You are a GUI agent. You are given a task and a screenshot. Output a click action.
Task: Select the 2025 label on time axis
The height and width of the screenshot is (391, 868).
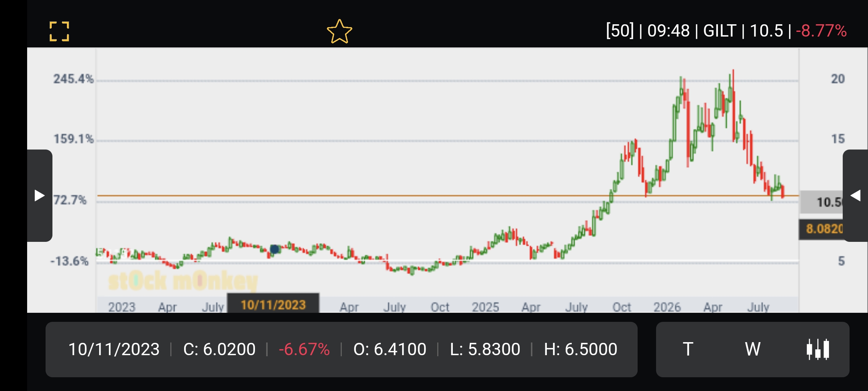pos(485,307)
